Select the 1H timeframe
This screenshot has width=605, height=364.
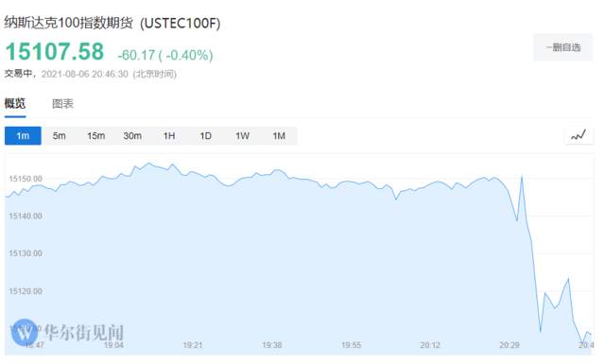point(169,136)
